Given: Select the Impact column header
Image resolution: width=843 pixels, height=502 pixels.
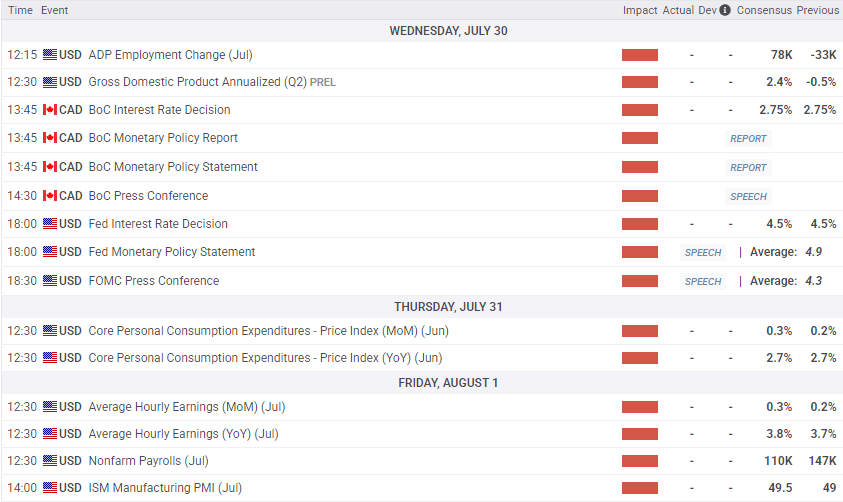Looking at the screenshot, I should click(640, 10).
